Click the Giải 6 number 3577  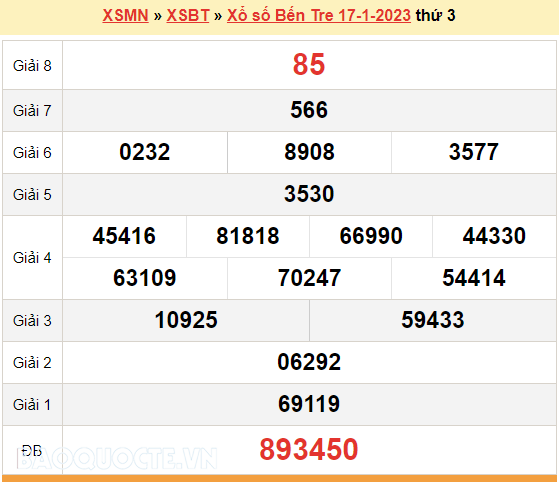coord(473,152)
